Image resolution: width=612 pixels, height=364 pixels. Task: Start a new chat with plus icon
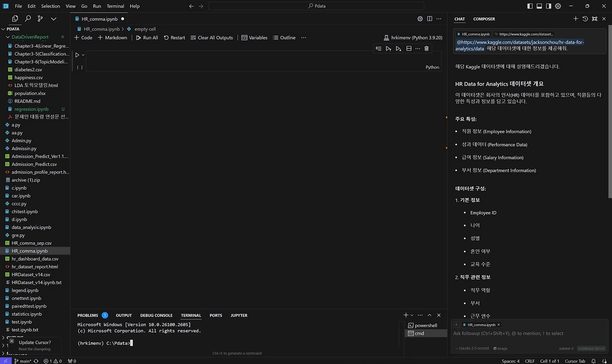pos(576,19)
